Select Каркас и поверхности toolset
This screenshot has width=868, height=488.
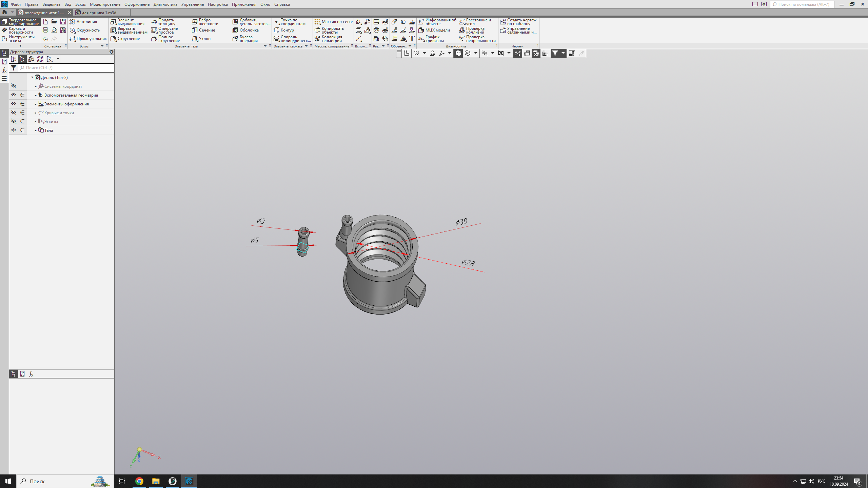[20, 30]
